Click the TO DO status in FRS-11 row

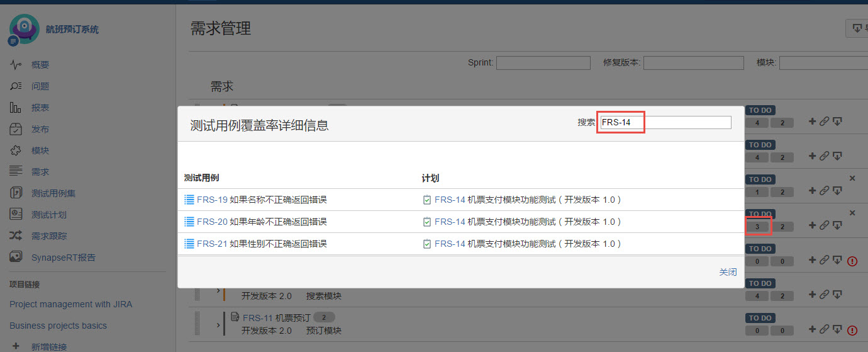click(x=760, y=318)
